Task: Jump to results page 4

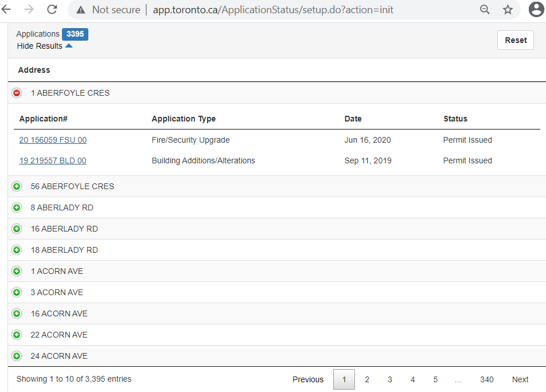Action: pos(412,379)
